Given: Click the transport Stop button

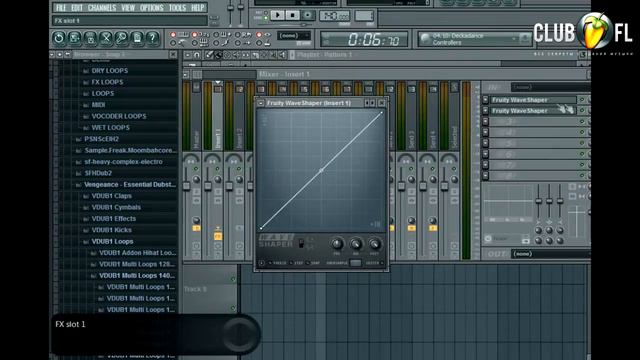Looking at the screenshot, I should point(293,16).
